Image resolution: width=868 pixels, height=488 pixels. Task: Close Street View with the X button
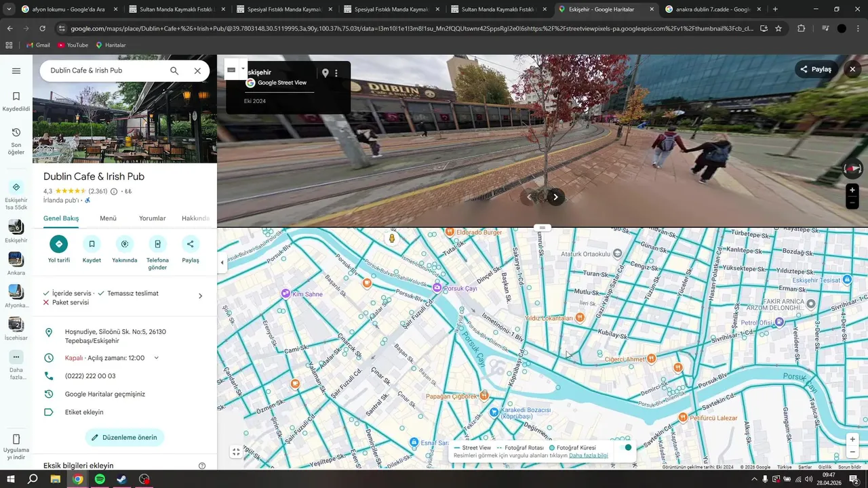pos(852,69)
